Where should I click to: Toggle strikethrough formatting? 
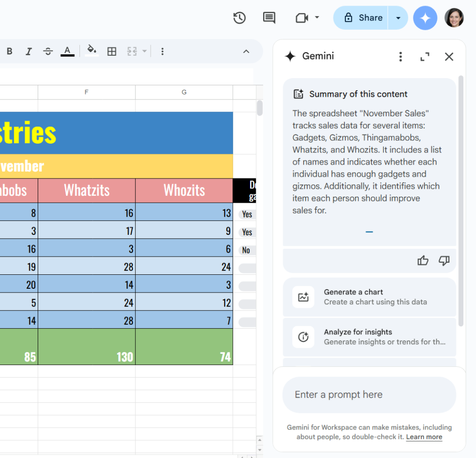coord(48,52)
